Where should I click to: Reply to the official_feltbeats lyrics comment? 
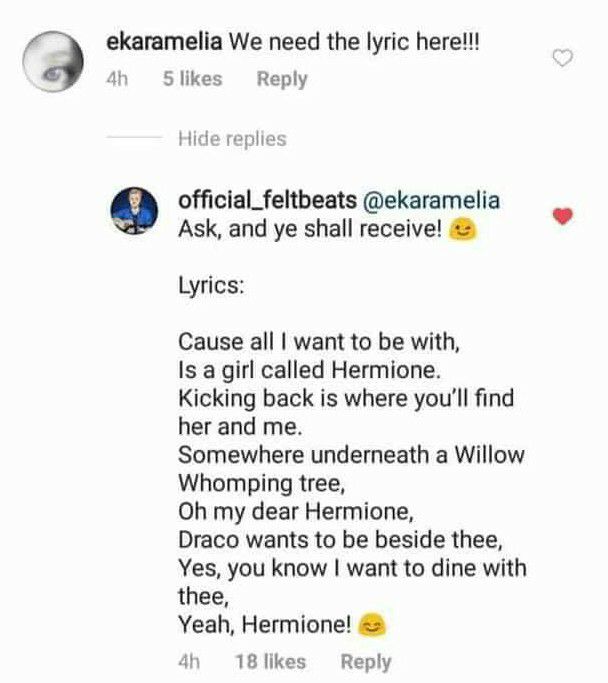tap(366, 661)
